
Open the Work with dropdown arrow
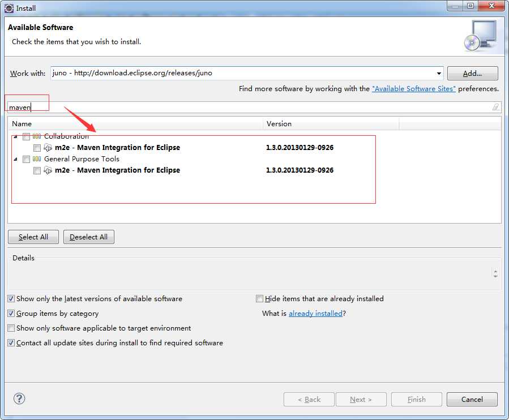pyautogui.click(x=439, y=74)
